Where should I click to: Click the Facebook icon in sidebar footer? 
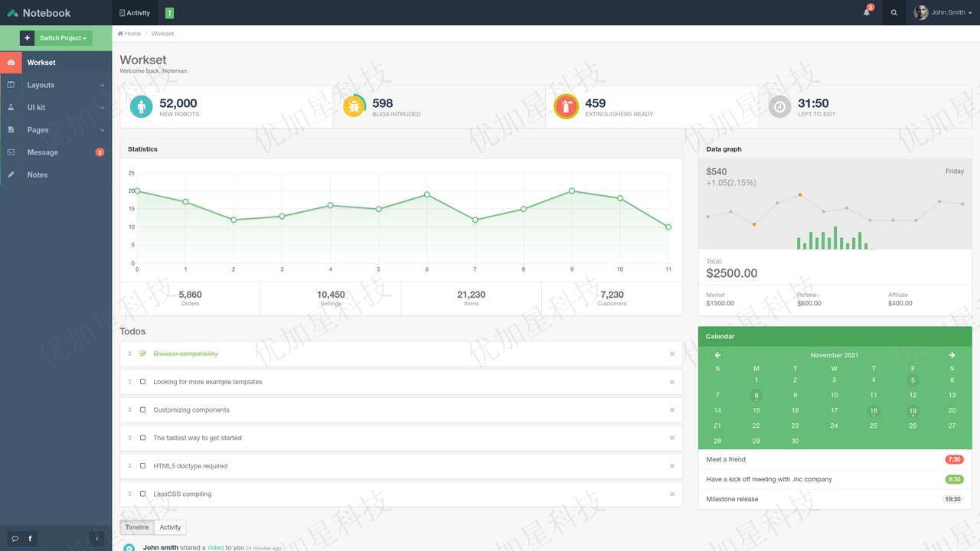click(31, 539)
